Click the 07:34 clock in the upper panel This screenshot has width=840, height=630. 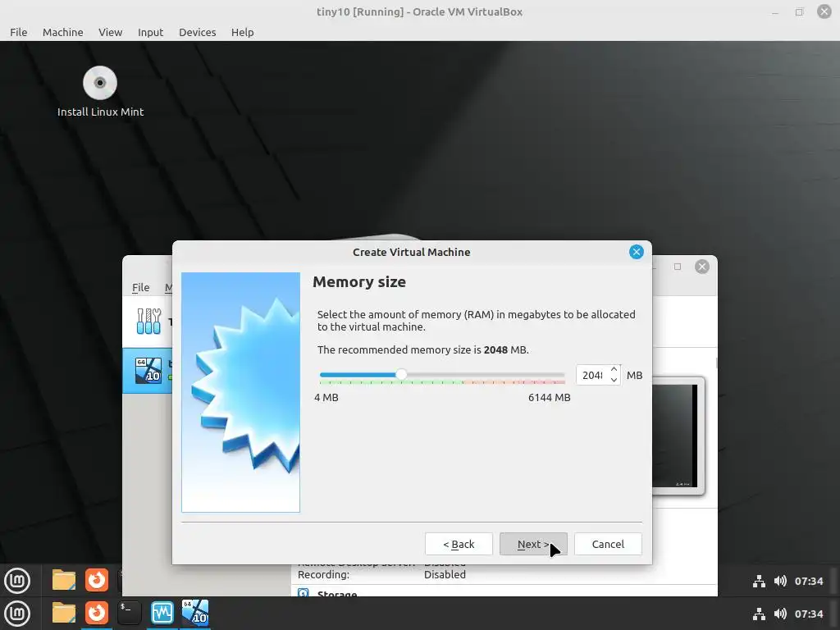808,582
